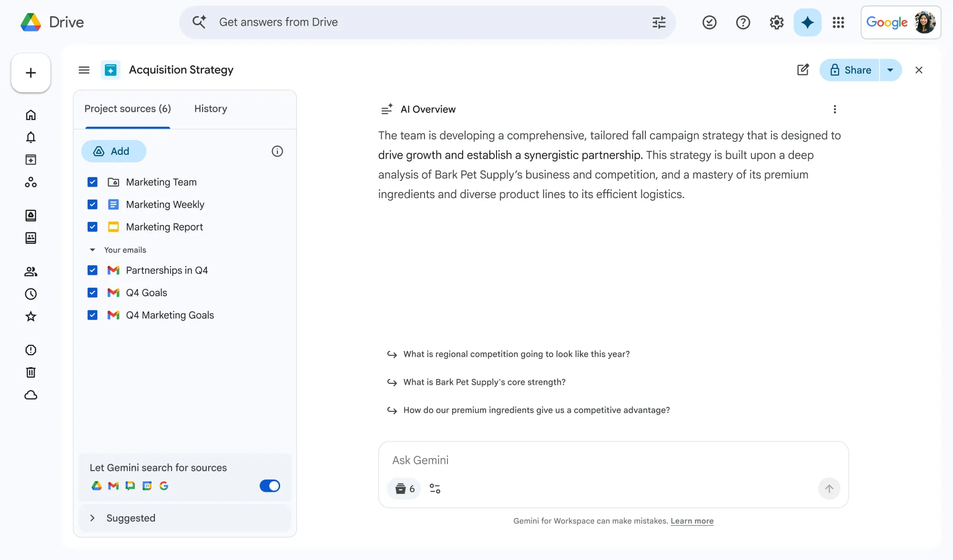Image resolution: width=953 pixels, height=560 pixels.
Task: Uncheck the Q4 Goals email source
Action: click(x=92, y=292)
